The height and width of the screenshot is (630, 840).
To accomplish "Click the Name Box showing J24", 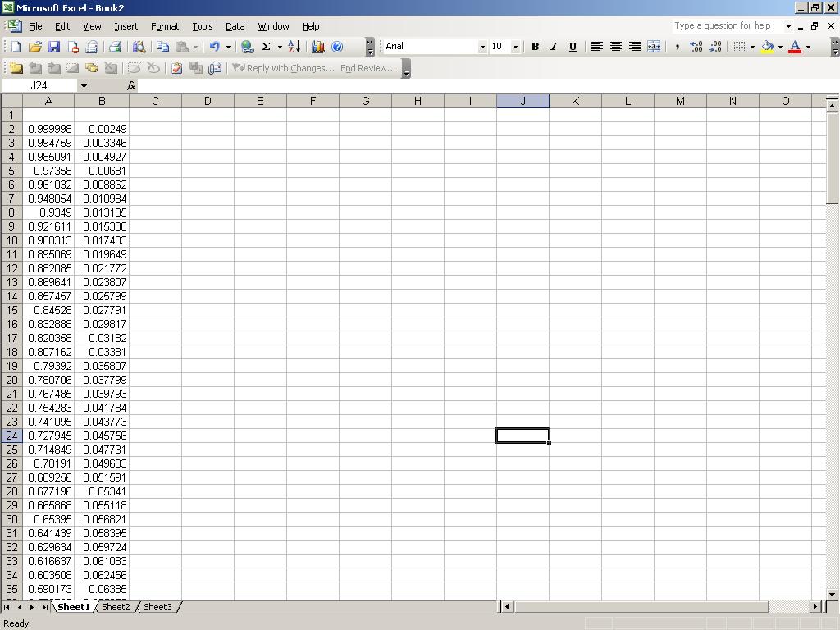I will click(x=39, y=85).
